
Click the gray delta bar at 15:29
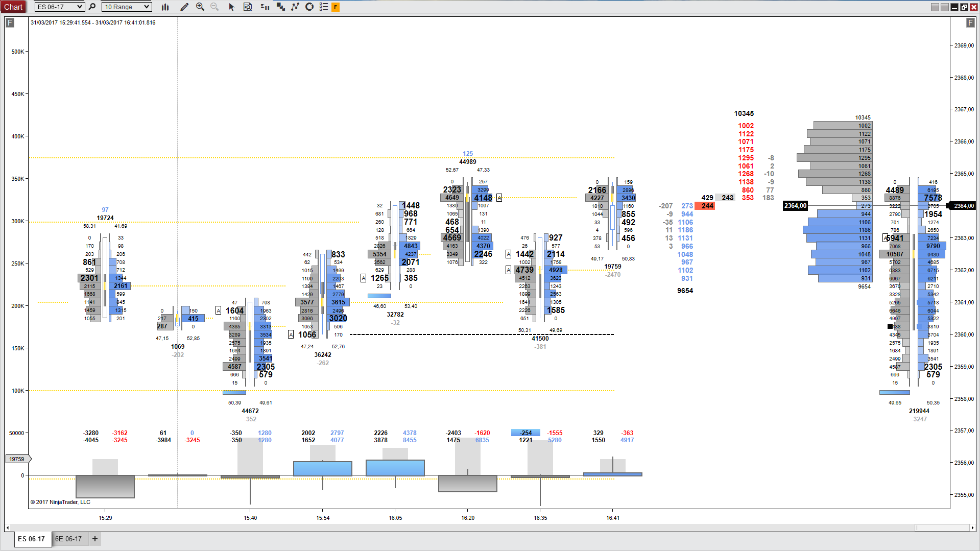point(105,487)
